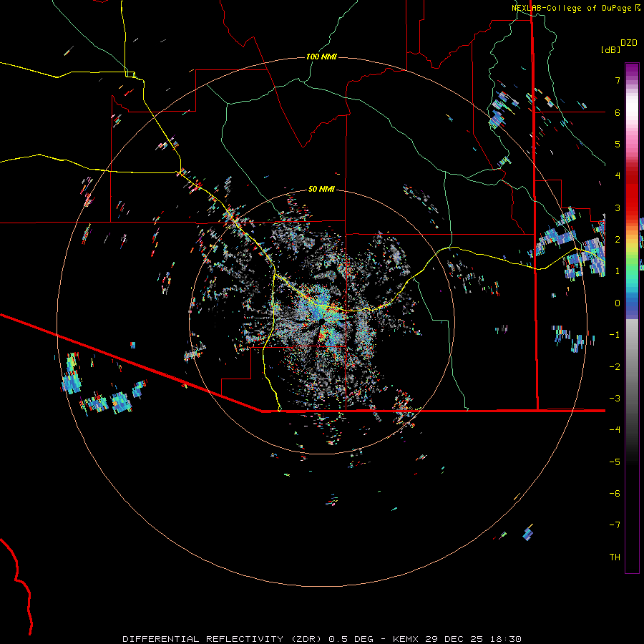Click the 100 NMI range ring label

coord(321,57)
